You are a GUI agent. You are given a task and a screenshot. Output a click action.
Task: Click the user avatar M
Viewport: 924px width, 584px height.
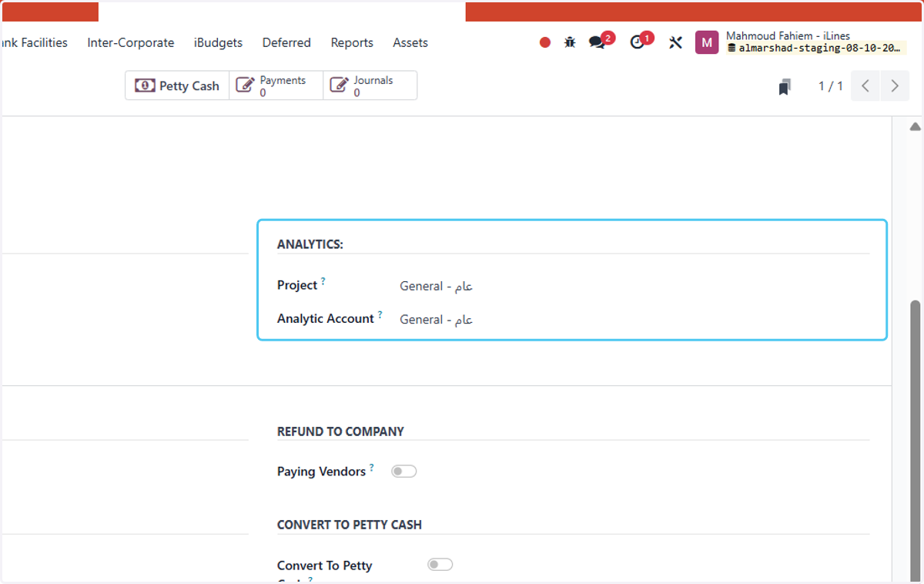707,42
